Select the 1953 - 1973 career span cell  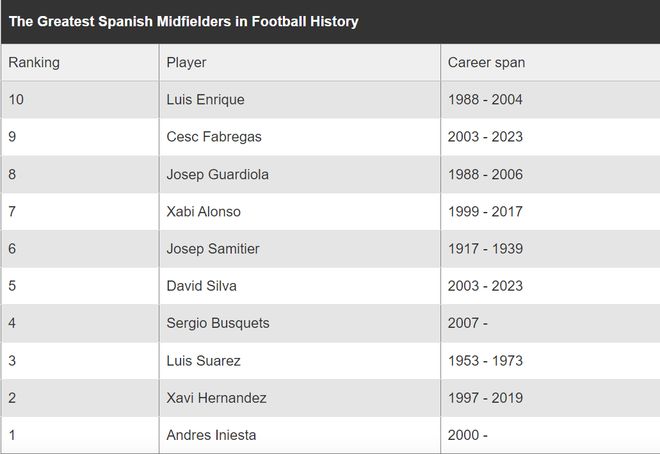(x=485, y=360)
